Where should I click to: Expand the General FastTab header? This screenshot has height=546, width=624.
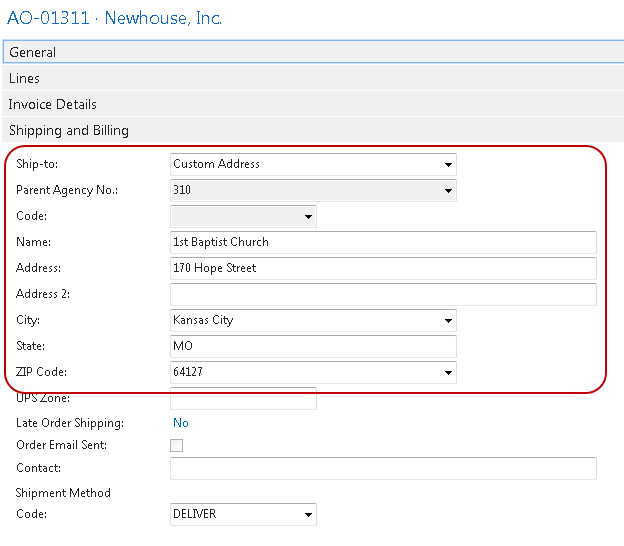point(32,52)
